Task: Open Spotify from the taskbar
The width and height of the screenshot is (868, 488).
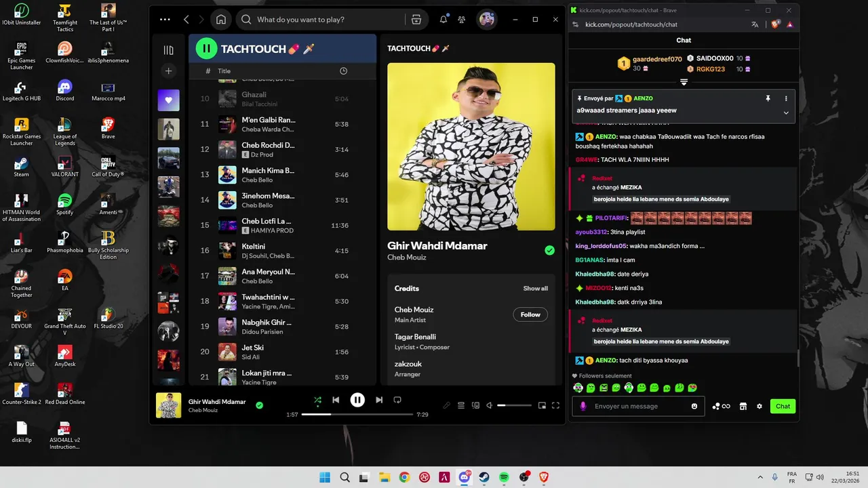Action: click(x=504, y=477)
